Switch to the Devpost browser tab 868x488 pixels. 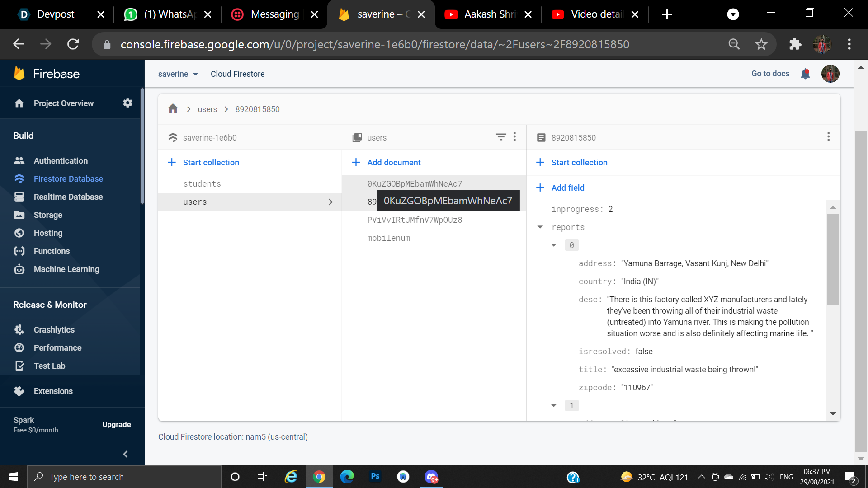tap(56, 14)
